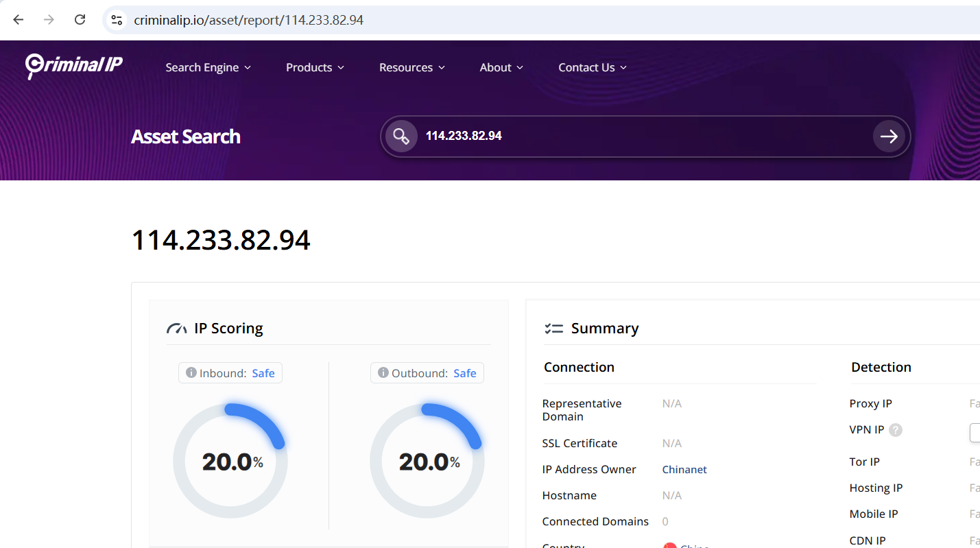Screen dimensions: 980x548
Task: Click the Connection section heading
Action: tap(579, 367)
